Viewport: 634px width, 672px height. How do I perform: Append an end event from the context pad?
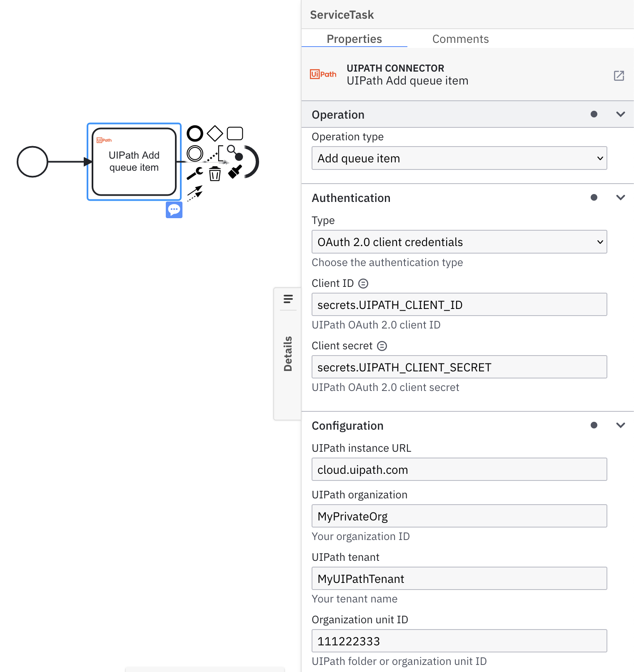(195, 133)
